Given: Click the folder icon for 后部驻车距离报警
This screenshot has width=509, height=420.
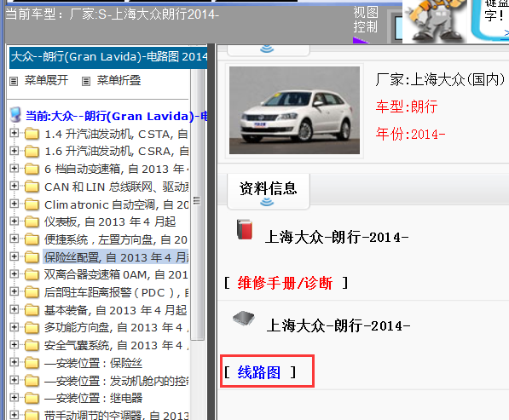Looking at the screenshot, I should 32,292.
